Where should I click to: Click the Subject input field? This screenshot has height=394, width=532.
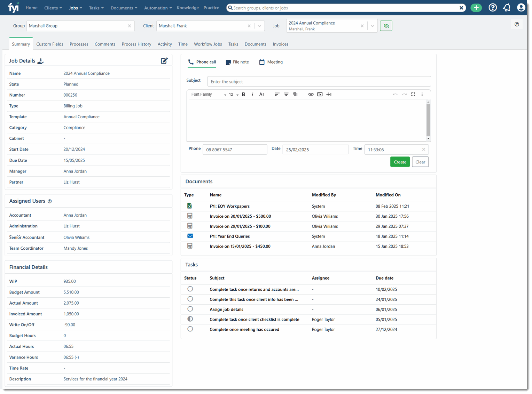click(x=319, y=81)
